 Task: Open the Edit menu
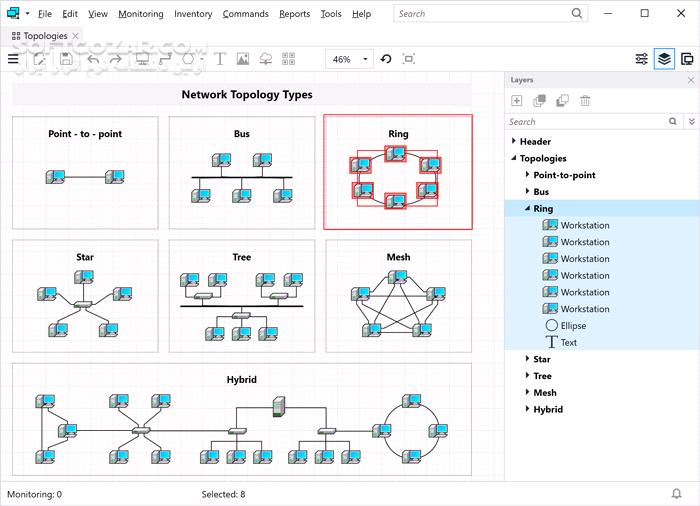click(70, 14)
